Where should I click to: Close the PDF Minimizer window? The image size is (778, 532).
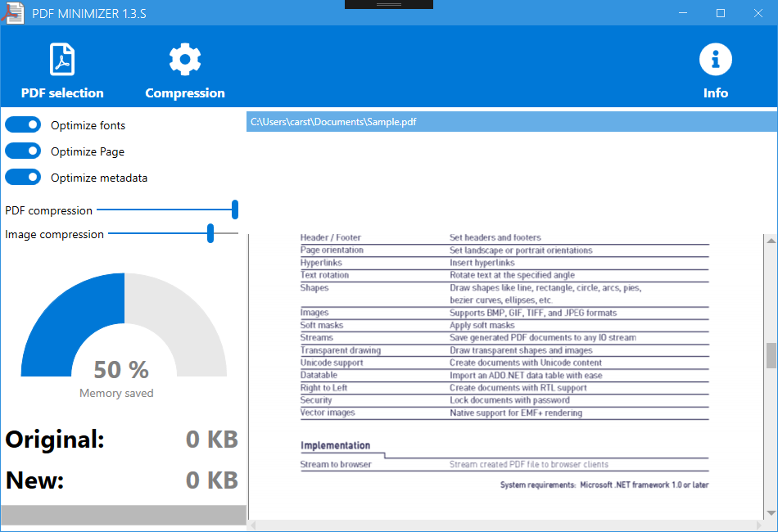[758, 13]
